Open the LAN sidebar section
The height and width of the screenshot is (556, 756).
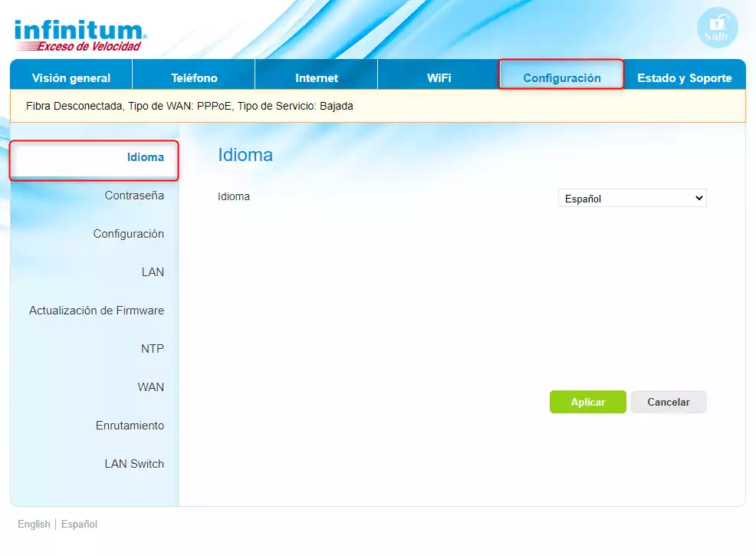tap(153, 272)
